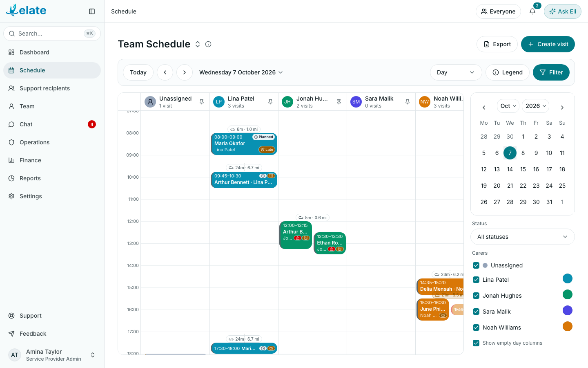Pin Lina Patel's column

coord(270,102)
